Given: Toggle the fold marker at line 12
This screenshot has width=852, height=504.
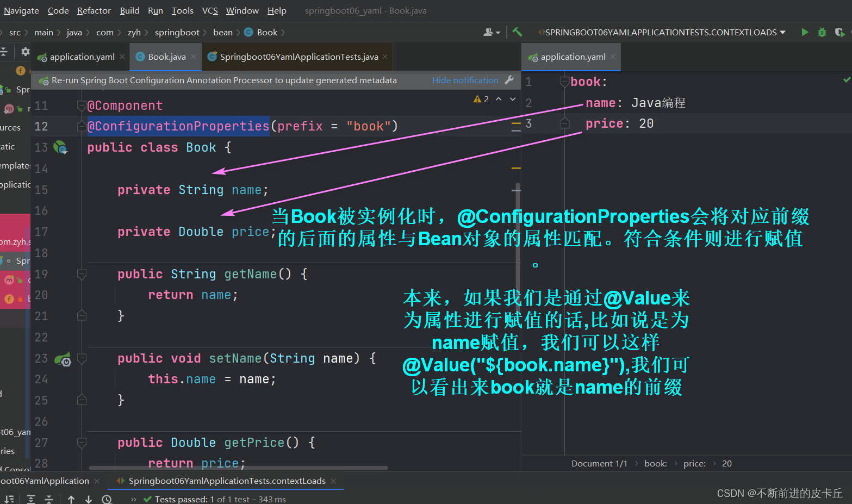Looking at the screenshot, I should (82, 126).
